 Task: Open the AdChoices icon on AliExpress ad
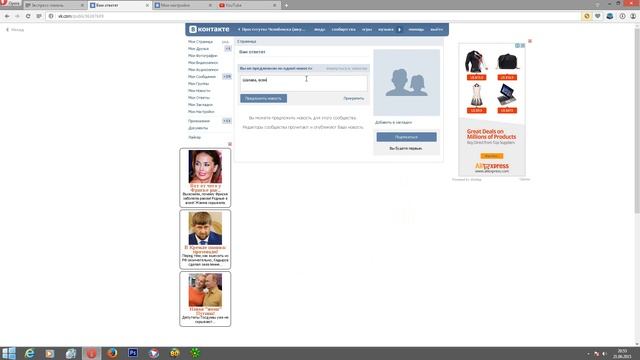pyautogui.click(x=518, y=45)
